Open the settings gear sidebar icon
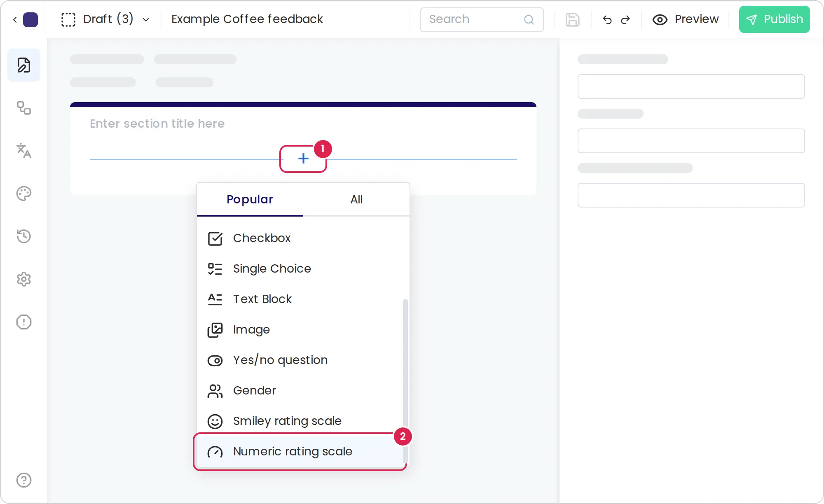 click(24, 279)
